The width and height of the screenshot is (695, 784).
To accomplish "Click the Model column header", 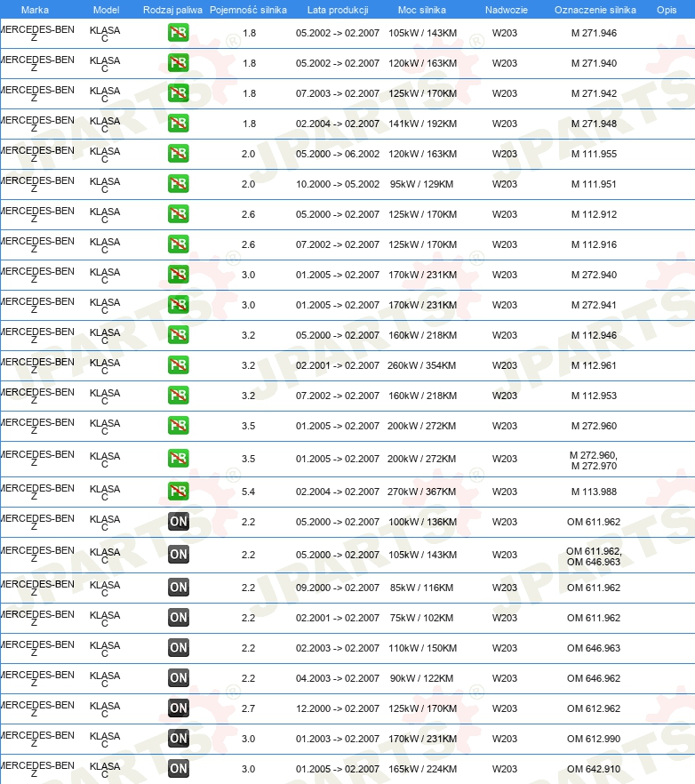I will tap(106, 10).
